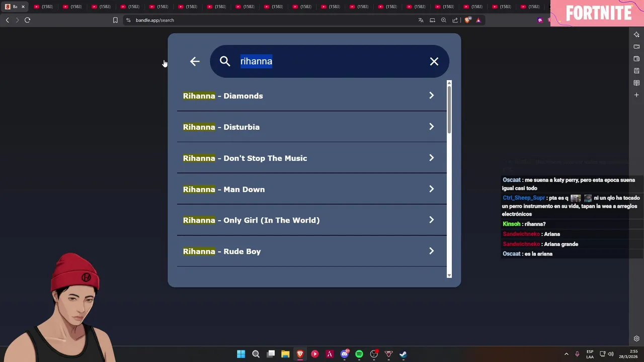Image resolution: width=644 pixels, height=362 pixels.
Task: Open chevron on the Diamonds row
Action: click(x=431, y=96)
